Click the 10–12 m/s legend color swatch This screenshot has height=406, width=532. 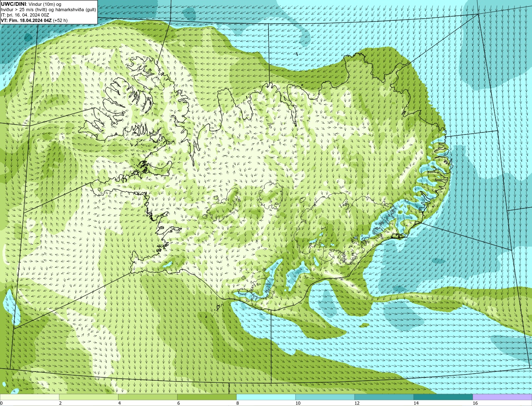(325, 397)
